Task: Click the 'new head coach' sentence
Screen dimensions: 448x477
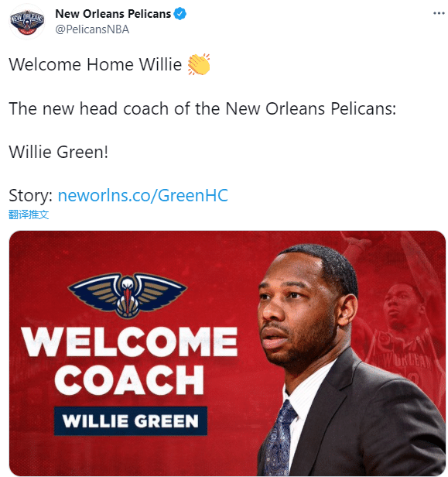Action: point(203,108)
